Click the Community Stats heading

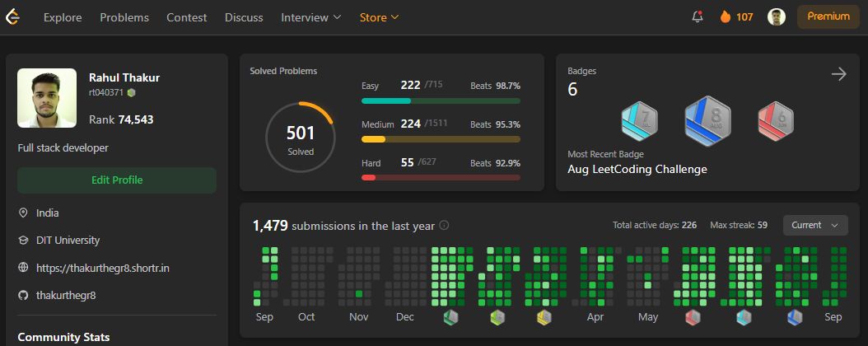click(x=63, y=337)
